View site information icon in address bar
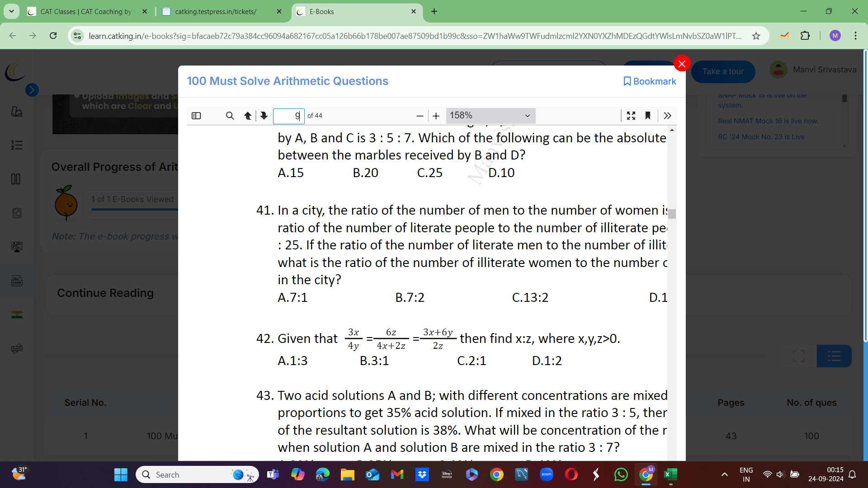The image size is (868, 488). pos(78,36)
